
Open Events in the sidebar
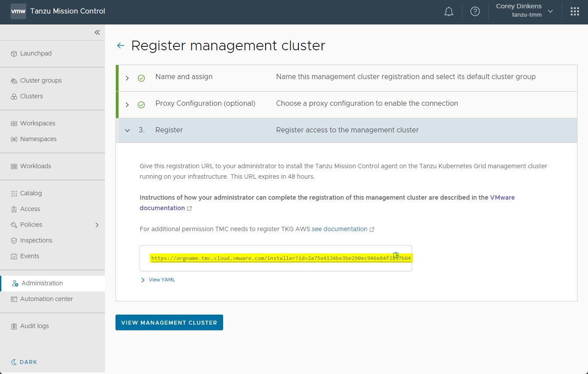point(30,256)
